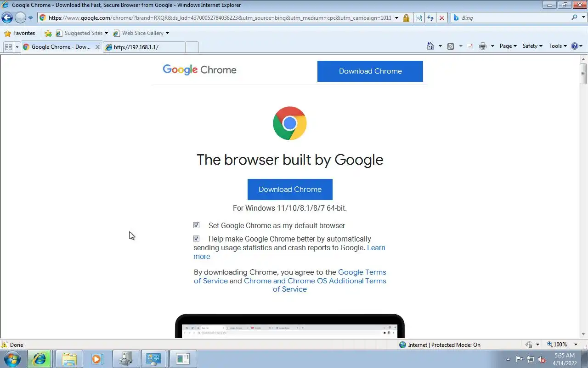588x368 pixels.
Task: Open Windows Media Player from taskbar
Action: 97,359
